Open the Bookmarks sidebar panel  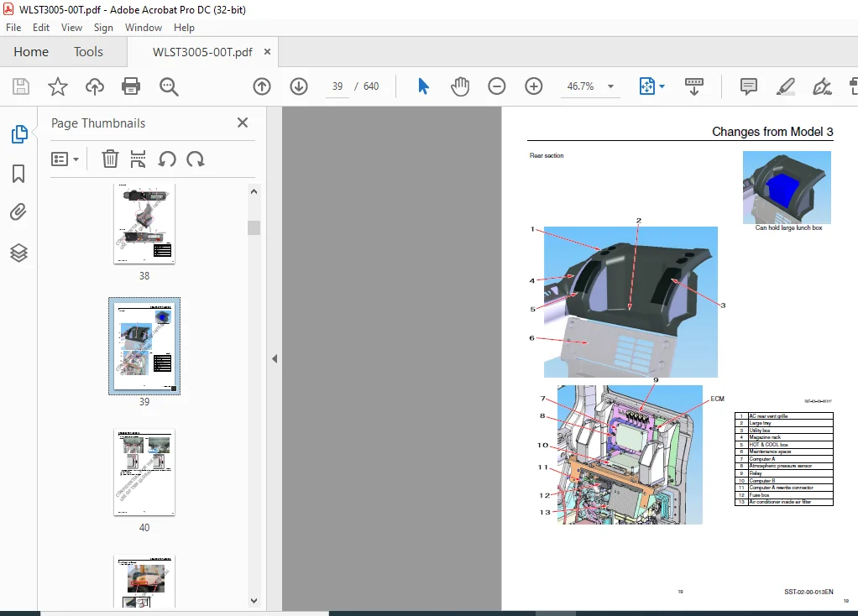(18, 174)
